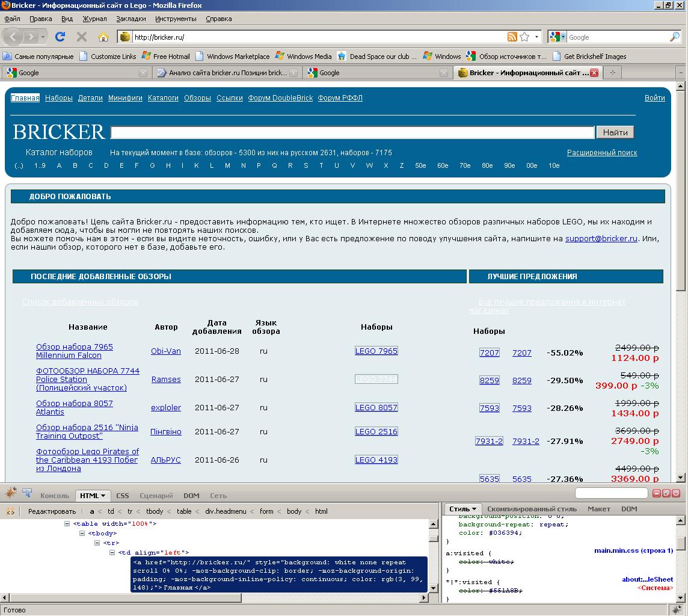The height and width of the screenshot is (616, 688).
Task: Open the Dead Space our club bookmark
Action: pos(377,56)
